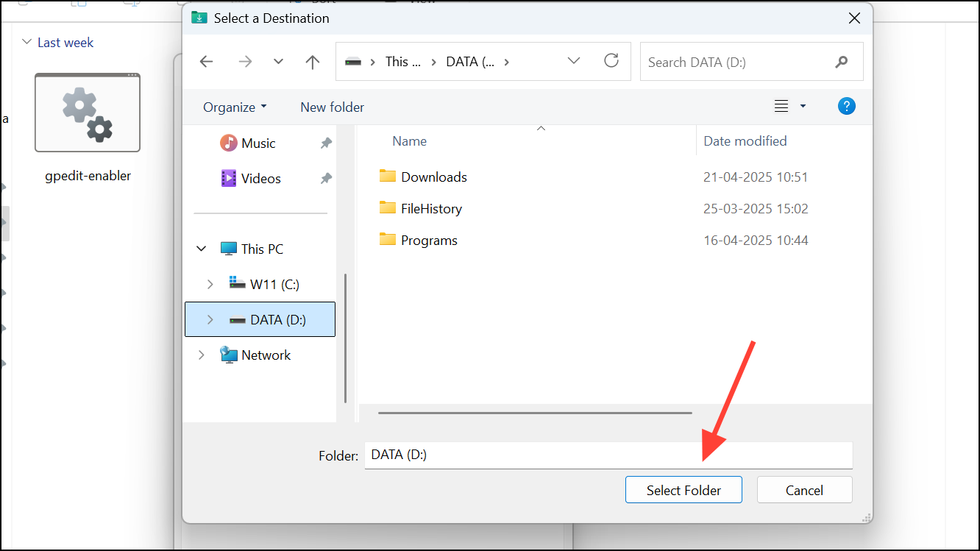Collapse the This PC tree node
This screenshot has height=551, width=980.
[x=202, y=249]
